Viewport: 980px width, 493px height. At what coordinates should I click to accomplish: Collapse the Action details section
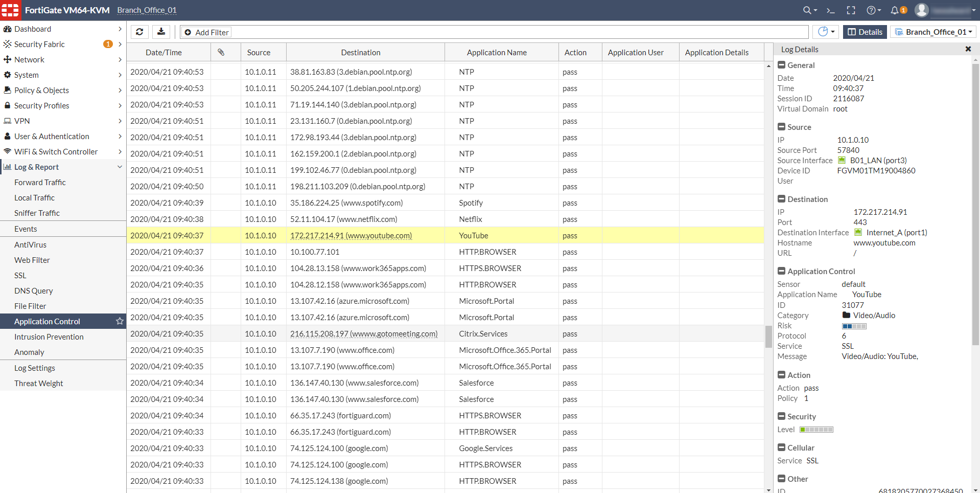pos(781,375)
